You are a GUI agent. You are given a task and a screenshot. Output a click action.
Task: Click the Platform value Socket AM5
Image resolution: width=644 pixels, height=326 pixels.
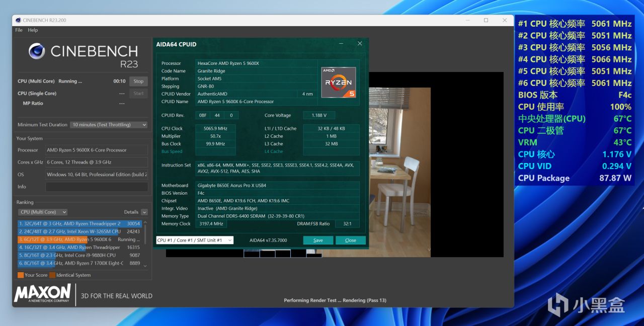click(256, 78)
